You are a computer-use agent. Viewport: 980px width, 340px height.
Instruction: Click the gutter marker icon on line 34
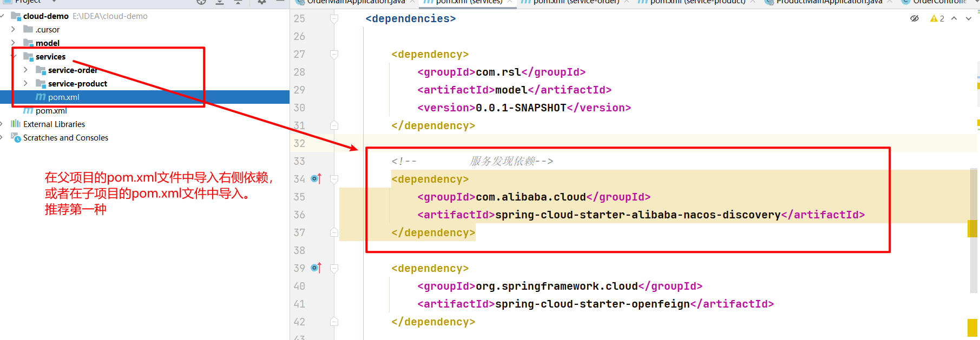316,178
